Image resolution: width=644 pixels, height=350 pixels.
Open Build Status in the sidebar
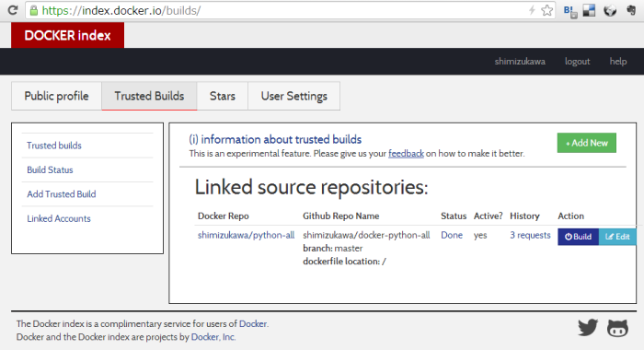pyautogui.click(x=50, y=169)
